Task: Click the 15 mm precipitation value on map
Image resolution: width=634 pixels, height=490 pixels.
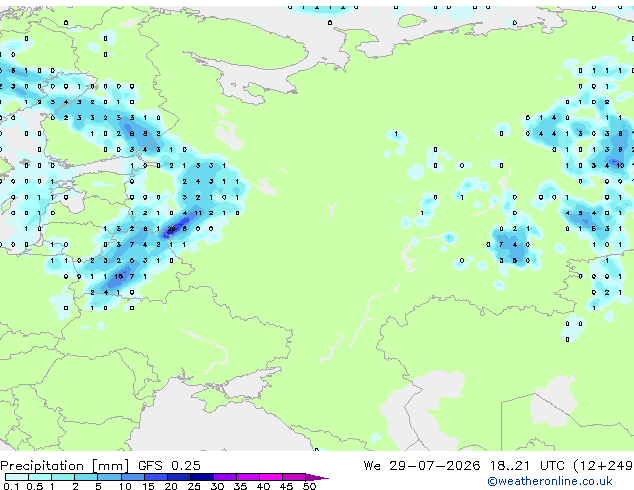Action: pyautogui.click(x=118, y=277)
